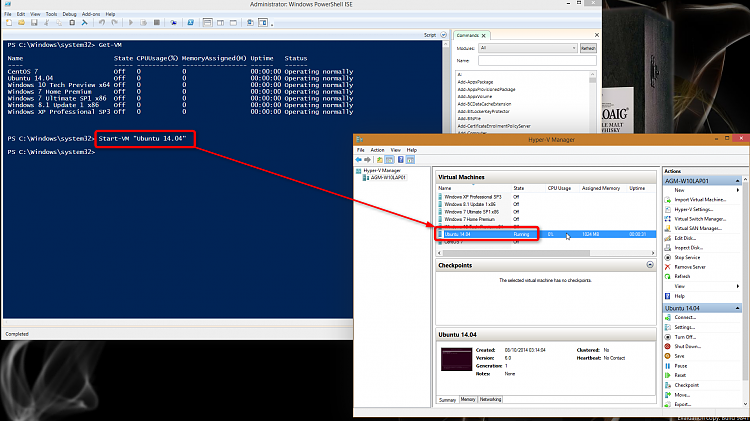Show script pane on right layout icon
This screenshot has width=750, height=421.
pos(221,22)
